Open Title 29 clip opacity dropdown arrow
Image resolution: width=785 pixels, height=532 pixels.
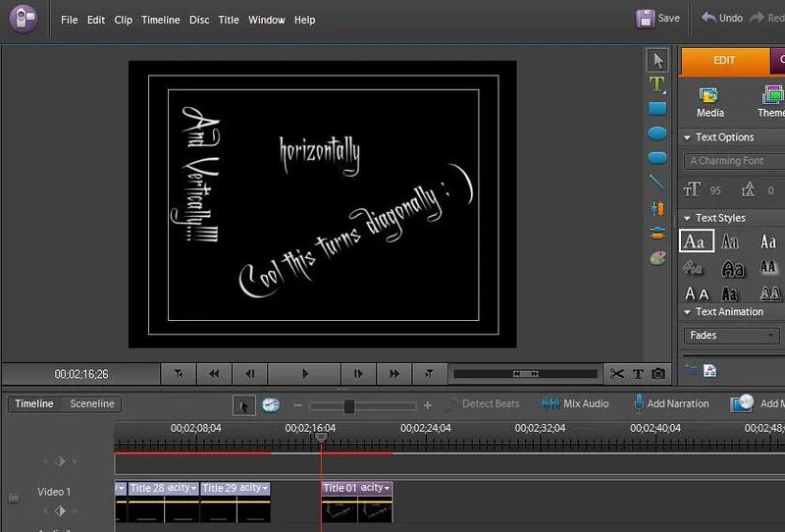point(265,488)
